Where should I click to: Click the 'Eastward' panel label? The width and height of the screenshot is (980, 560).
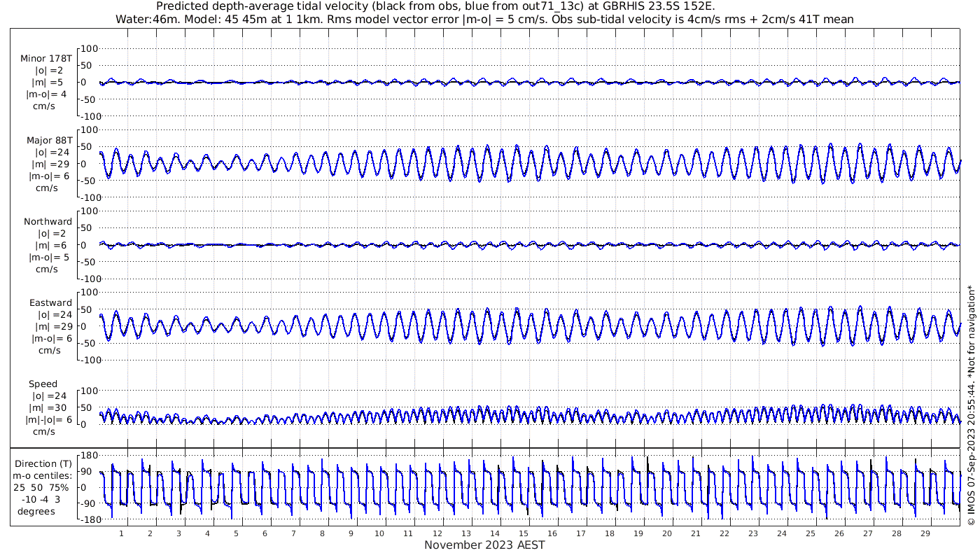pyautogui.click(x=50, y=302)
